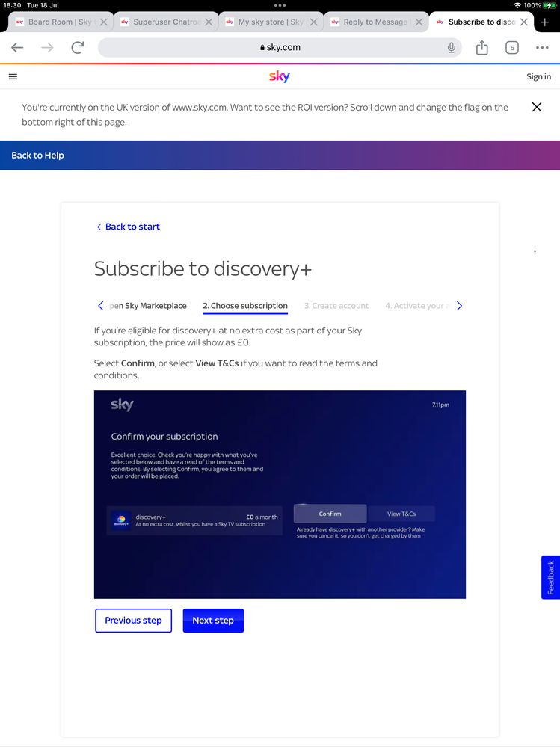Open the Feedback side tab

[x=550, y=577]
